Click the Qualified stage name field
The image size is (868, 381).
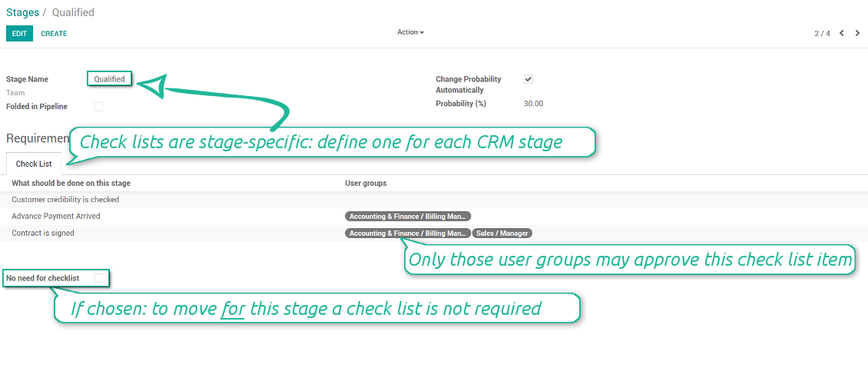click(x=109, y=79)
